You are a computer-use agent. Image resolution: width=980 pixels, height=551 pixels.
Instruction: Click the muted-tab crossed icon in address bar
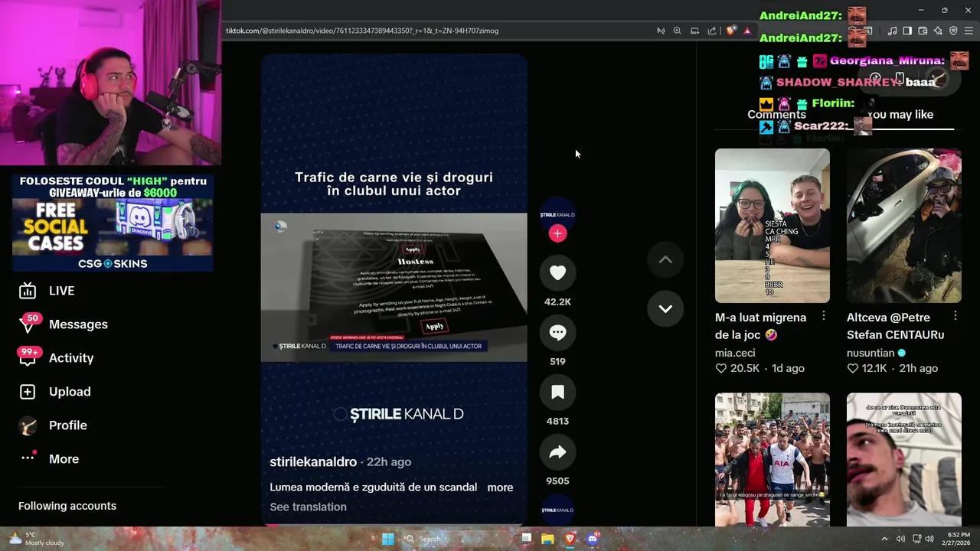click(661, 31)
